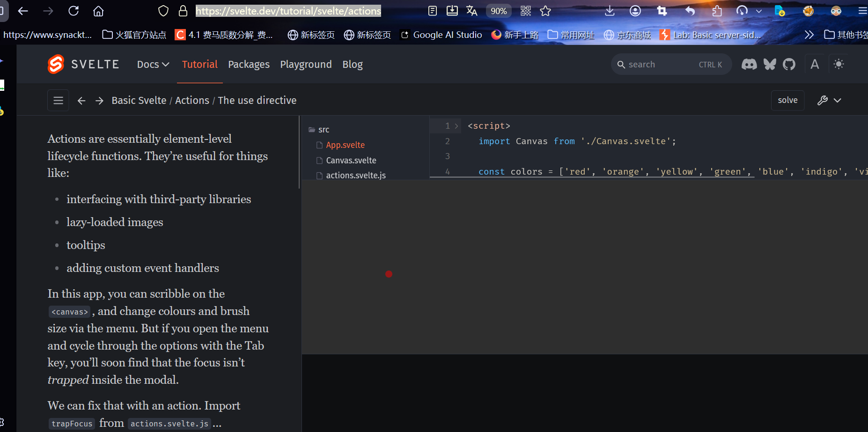Bookmark this page with star icon

pyautogui.click(x=545, y=11)
